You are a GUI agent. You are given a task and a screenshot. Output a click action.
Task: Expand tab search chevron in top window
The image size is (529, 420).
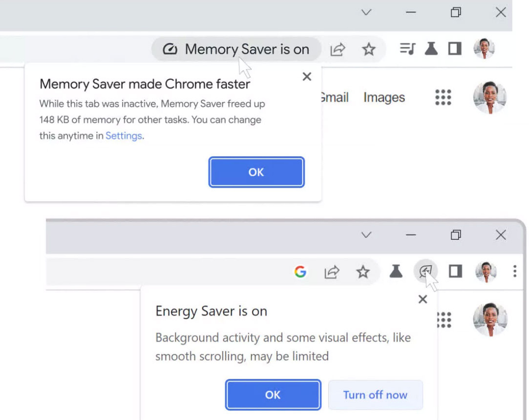point(366,12)
